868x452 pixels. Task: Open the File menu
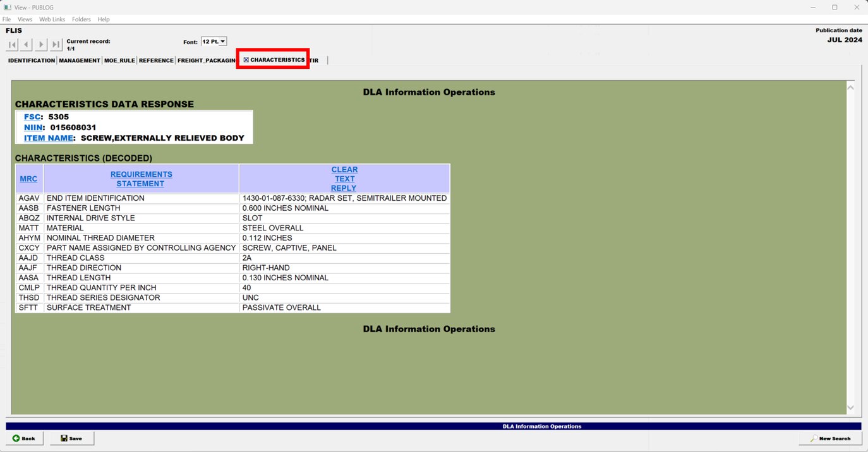click(x=7, y=20)
